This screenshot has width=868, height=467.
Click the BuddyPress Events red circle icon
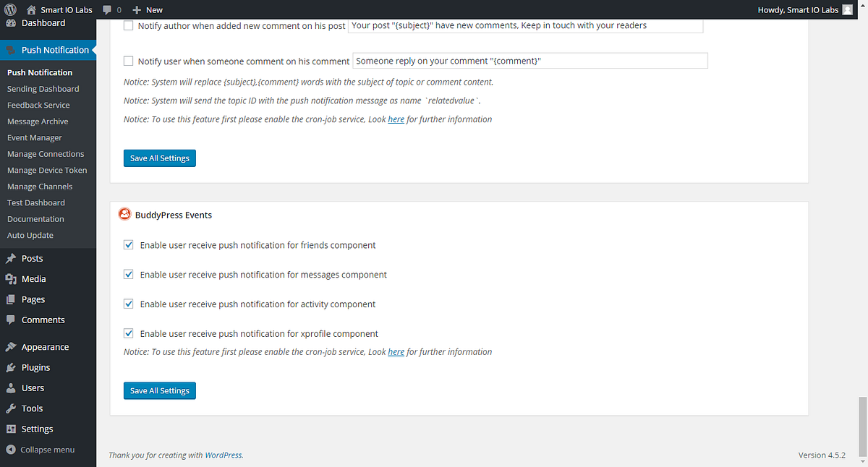coord(124,214)
